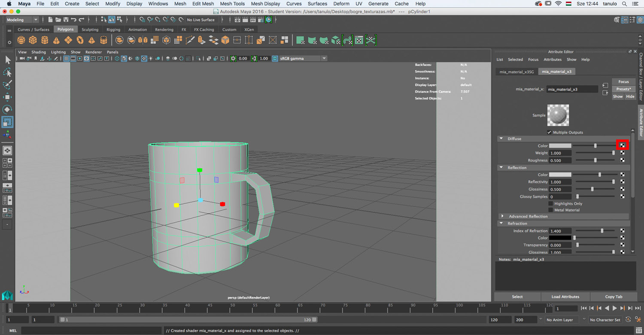Click the Diffuse Color map checker button
The height and width of the screenshot is (335, 644).
point(622,145)
